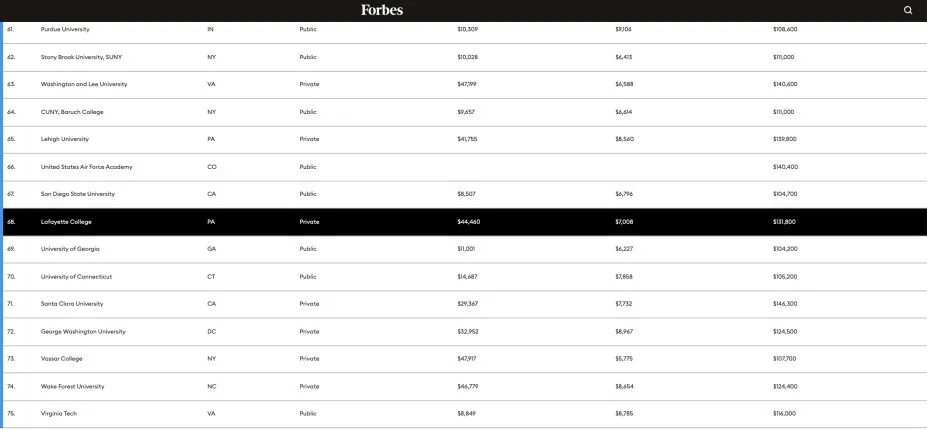
Task: Click Santa Clara's $146,300 salary cell
Action: click(x=785, y=303)
